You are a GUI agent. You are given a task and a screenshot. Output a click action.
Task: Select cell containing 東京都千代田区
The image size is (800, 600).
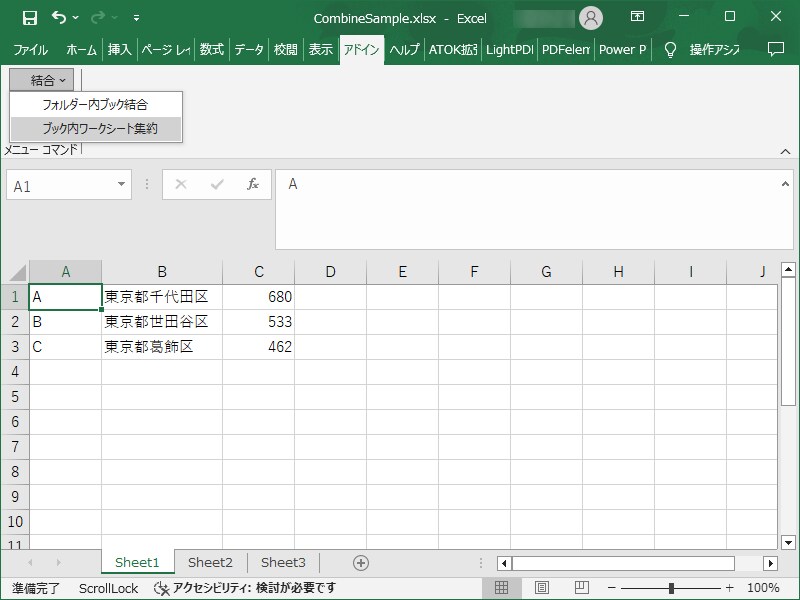tap(162, 297)
